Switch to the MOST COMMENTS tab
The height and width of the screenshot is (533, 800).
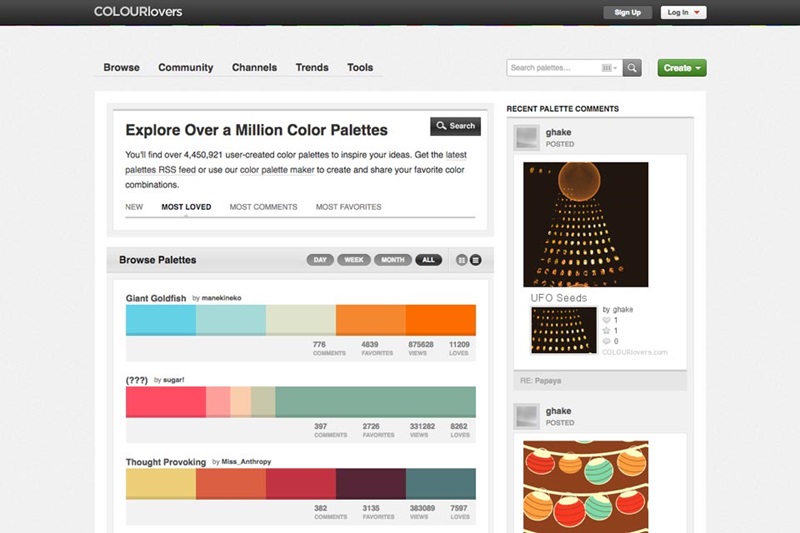[x=263, y=207]
